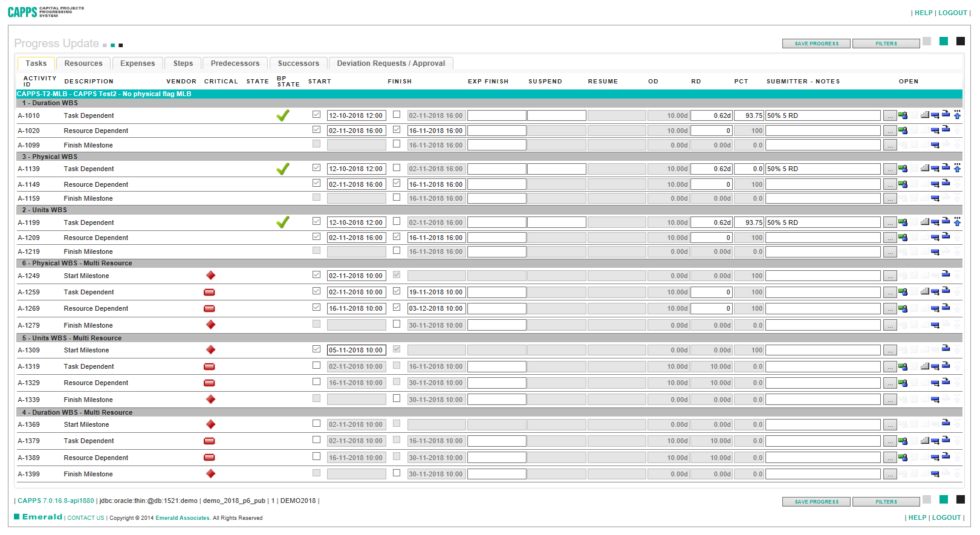Screen dimensions: 980x535
Task: Click the Exp Finish field for A-1149
Action: [x=496, y=184]
